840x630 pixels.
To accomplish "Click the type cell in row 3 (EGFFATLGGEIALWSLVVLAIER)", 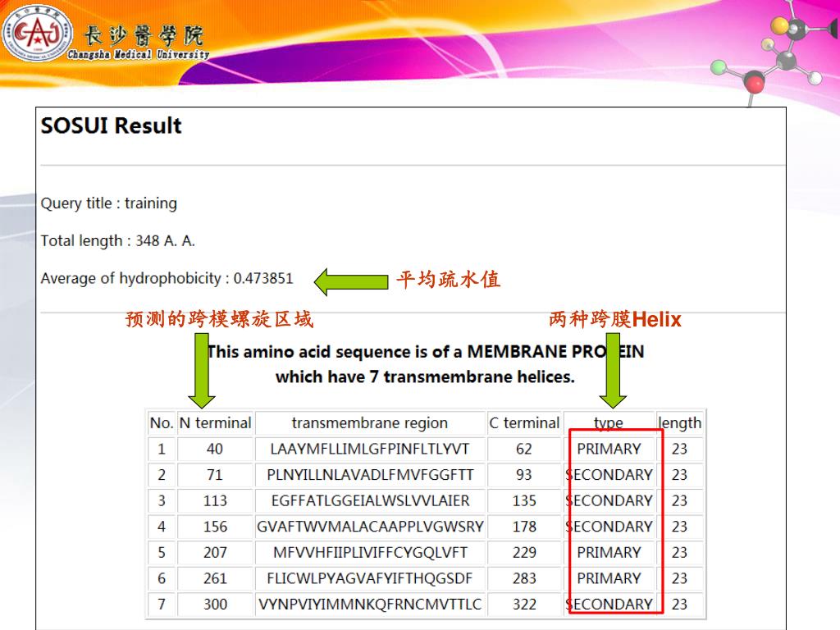I will 609,501.
